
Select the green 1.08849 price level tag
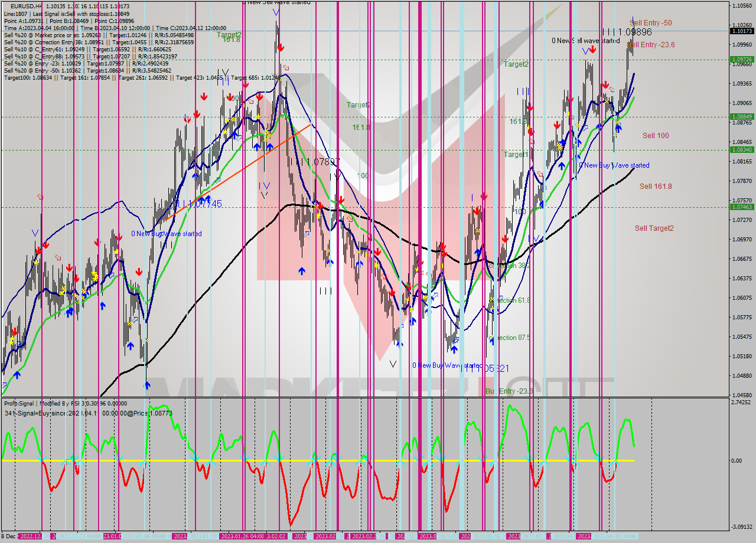(742, 117)
